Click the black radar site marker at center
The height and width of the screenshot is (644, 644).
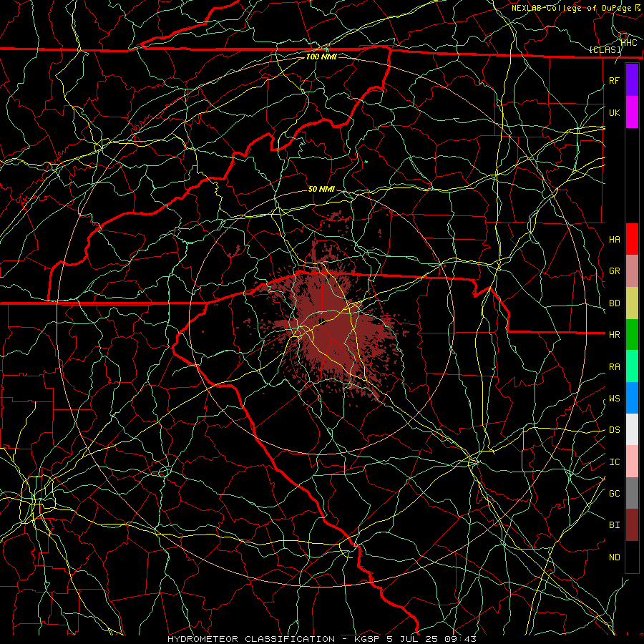[x=323, y=321]
